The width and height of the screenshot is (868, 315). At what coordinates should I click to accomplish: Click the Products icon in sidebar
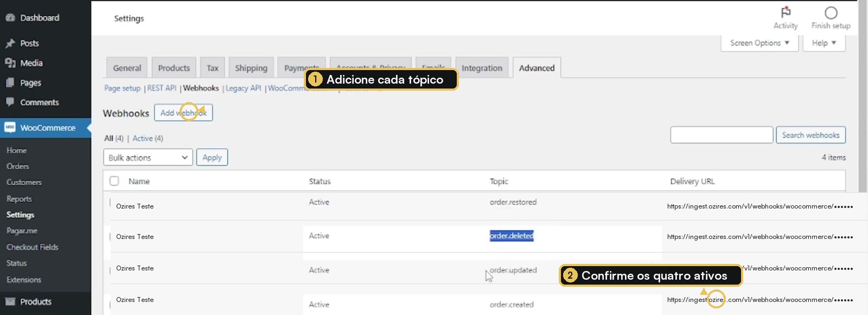point(10,301)
